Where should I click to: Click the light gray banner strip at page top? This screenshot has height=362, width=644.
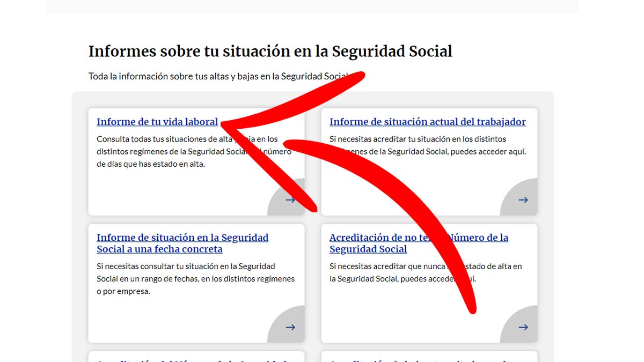pyautogui.click(x=312, y=6)
